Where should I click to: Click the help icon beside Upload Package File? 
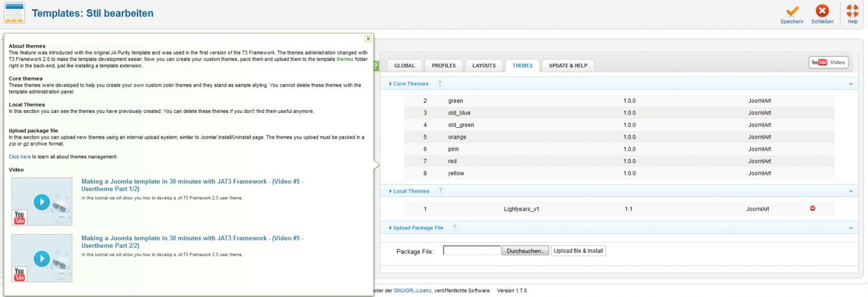coord(454,227)
